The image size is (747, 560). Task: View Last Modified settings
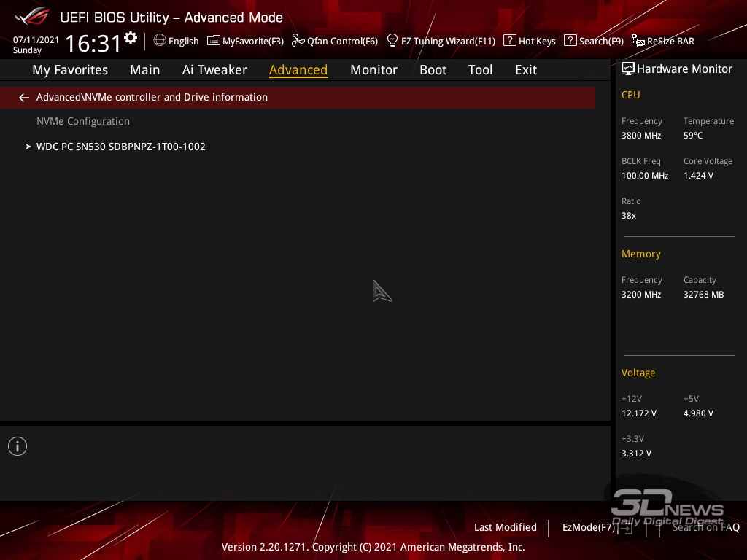coord(505,527)
